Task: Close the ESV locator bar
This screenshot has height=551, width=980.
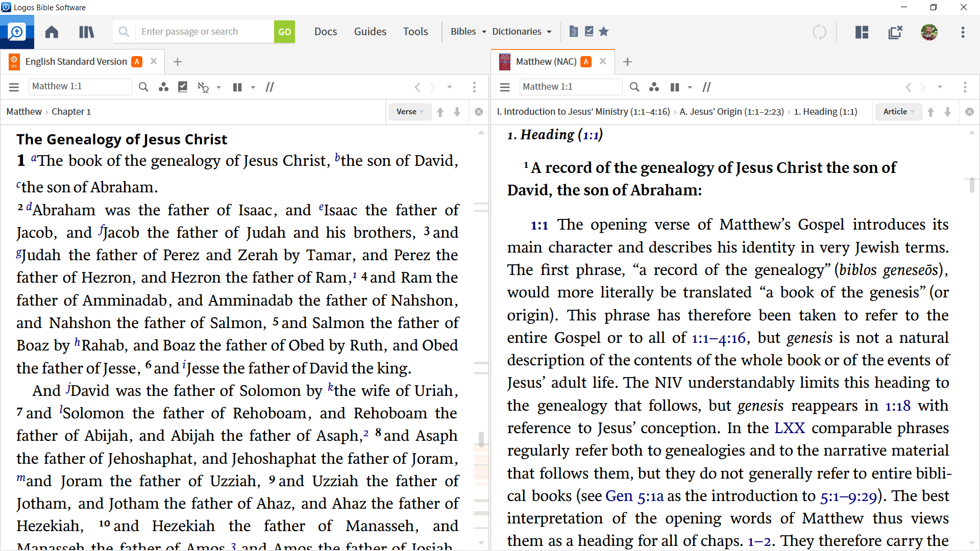Action: [479, 112]
